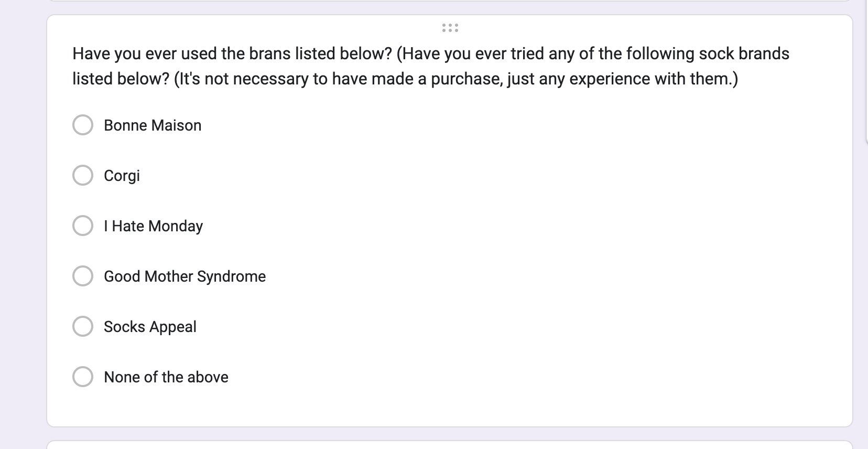Image resolution: width=868 pixels, height=449 pixels.
Task: Select the Bonne Maison radio button
Action: coord(83,125)
